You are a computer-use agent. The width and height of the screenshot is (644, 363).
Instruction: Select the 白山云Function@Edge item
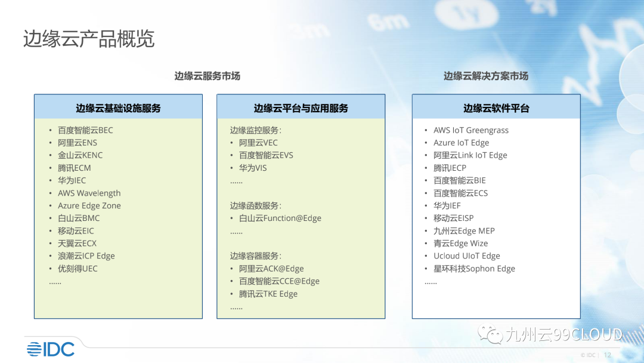(x=280, y=218)
